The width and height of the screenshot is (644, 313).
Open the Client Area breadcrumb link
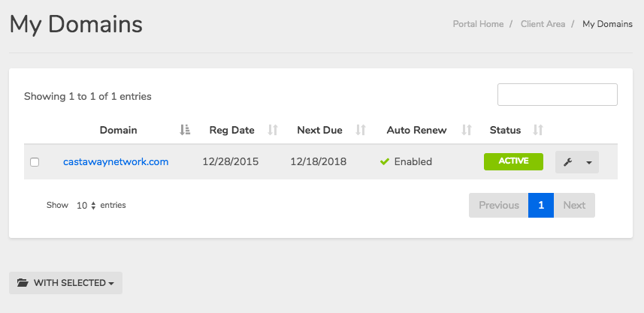(x=543, y=24)
